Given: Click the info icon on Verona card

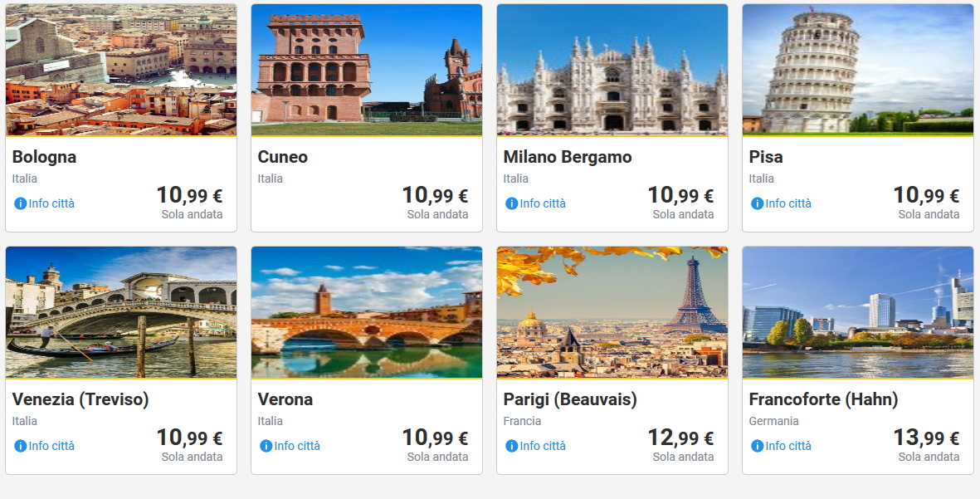Looking at the screenshot, I should point(266,446).
